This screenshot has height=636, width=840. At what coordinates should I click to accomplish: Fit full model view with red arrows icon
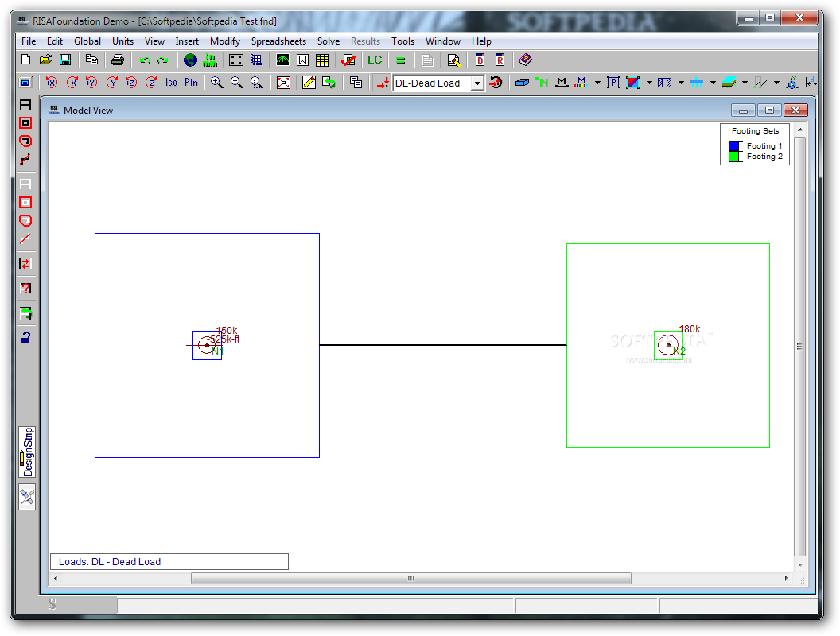tap(283, 83)
